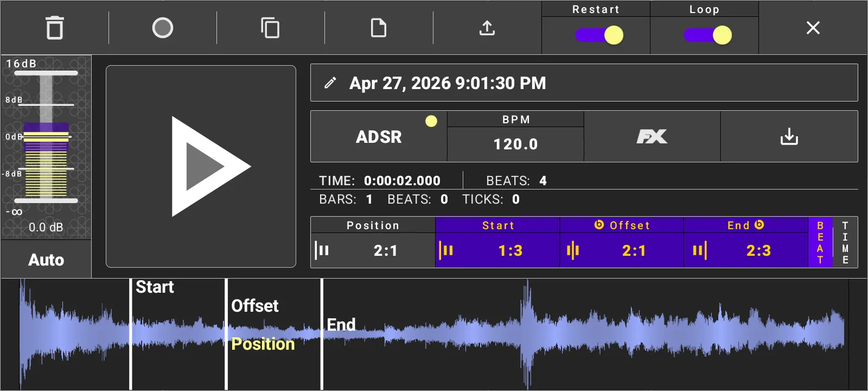The image size is (868, 391).
Task: Toggle the ADSR yellow indicator dot
Action: tap(431, 121)
